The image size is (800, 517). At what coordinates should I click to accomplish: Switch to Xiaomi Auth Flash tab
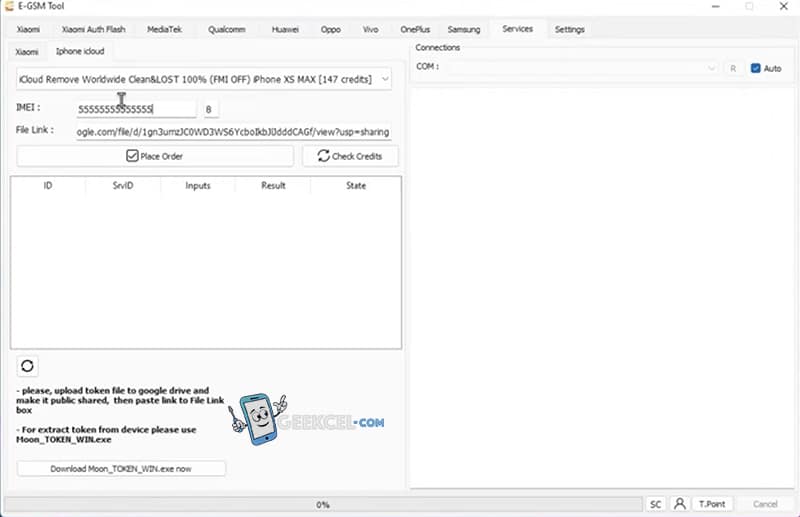(93, 30)
